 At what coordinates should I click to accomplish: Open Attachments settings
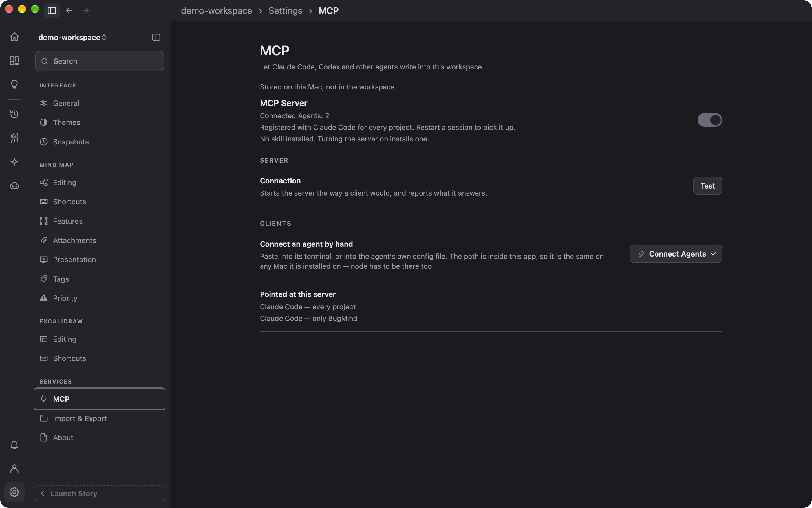point(100,240)
